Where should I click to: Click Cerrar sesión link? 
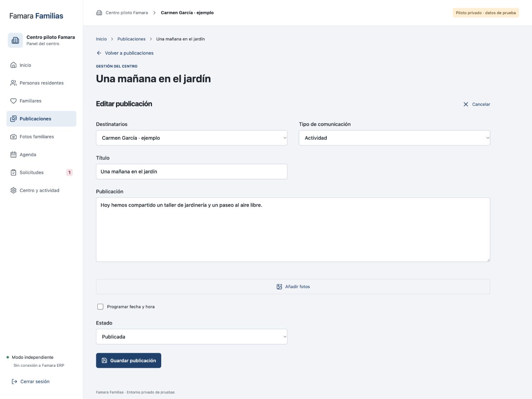tap(31, 381)
